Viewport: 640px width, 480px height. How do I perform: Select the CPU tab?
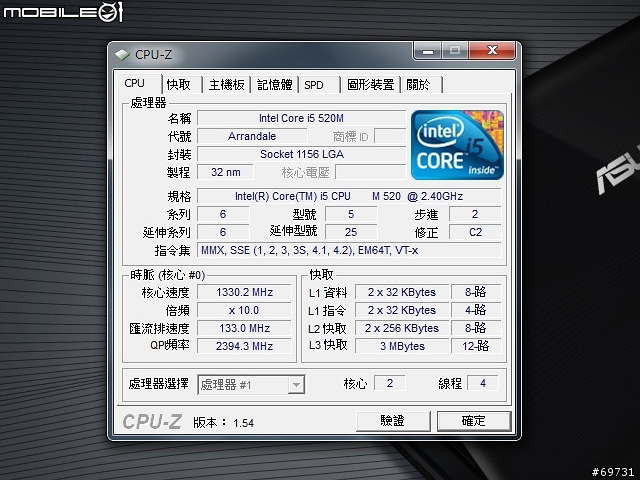pyautogui.click(x=135, y=83)
